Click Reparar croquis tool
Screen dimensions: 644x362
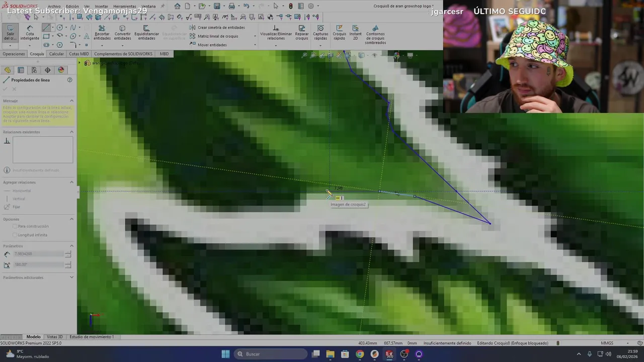click(302, 33)
